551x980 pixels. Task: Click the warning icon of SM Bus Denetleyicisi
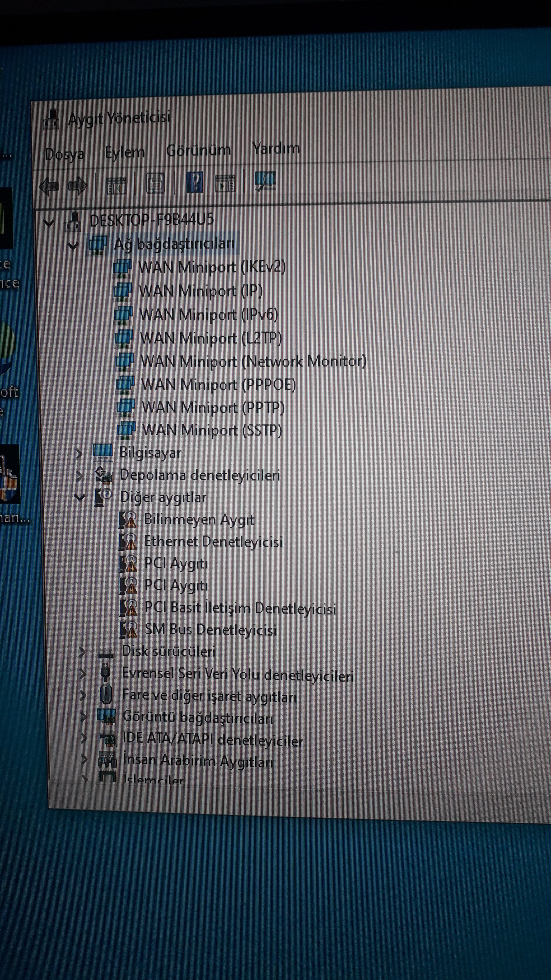pos(129,630)
